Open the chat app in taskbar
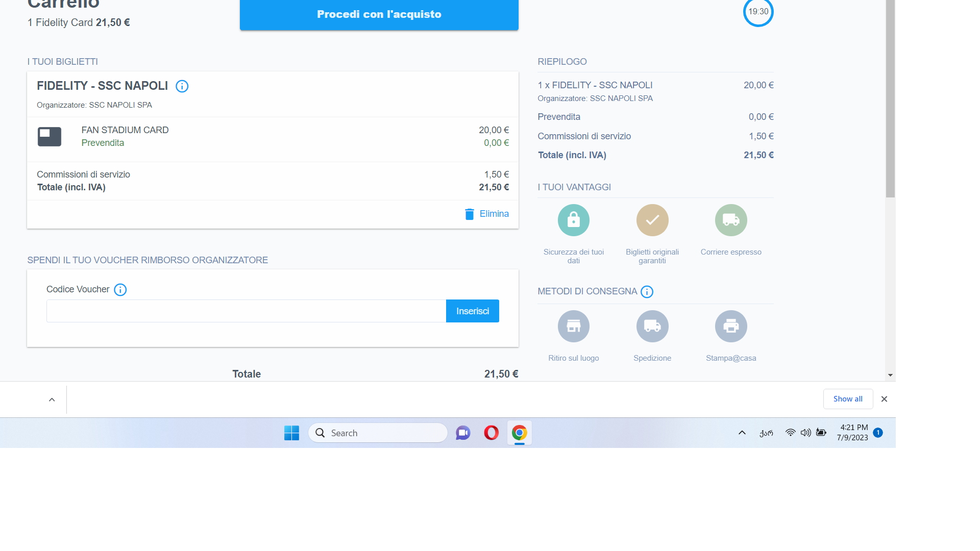Screen dimensions: 980x551 click(463, 433)
